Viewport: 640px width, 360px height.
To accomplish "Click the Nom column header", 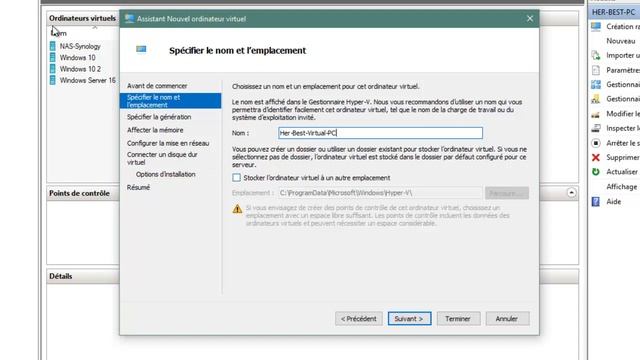I will pos(60,33).
